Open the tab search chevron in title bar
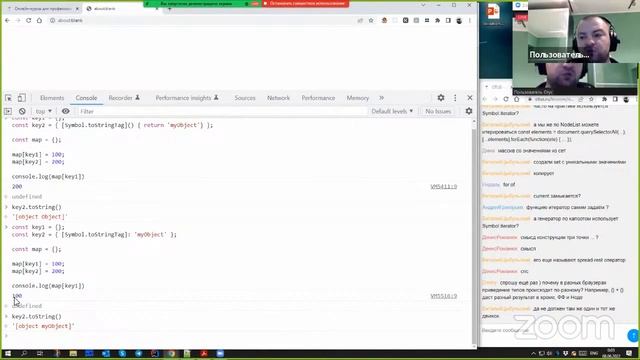 423,5
